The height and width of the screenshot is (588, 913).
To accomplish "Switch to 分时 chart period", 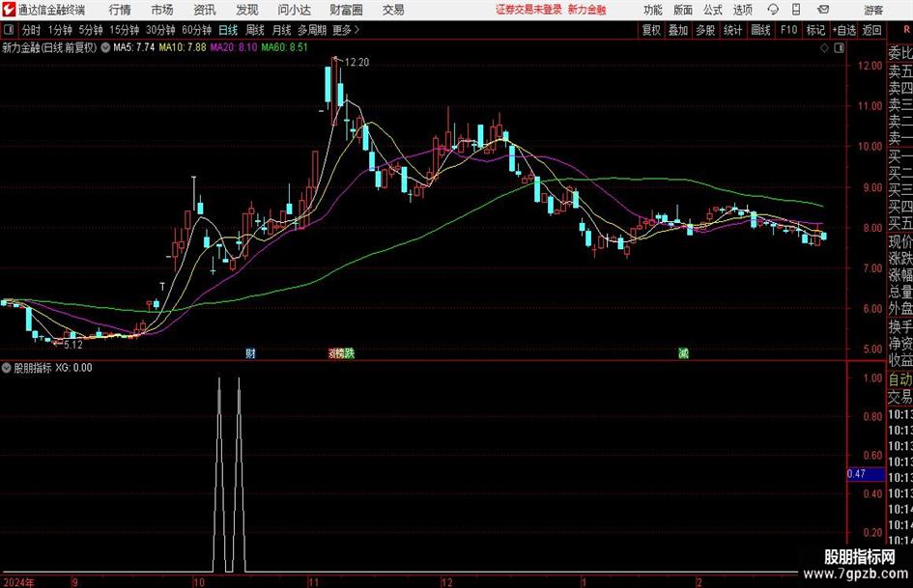I will coord(31,30).
